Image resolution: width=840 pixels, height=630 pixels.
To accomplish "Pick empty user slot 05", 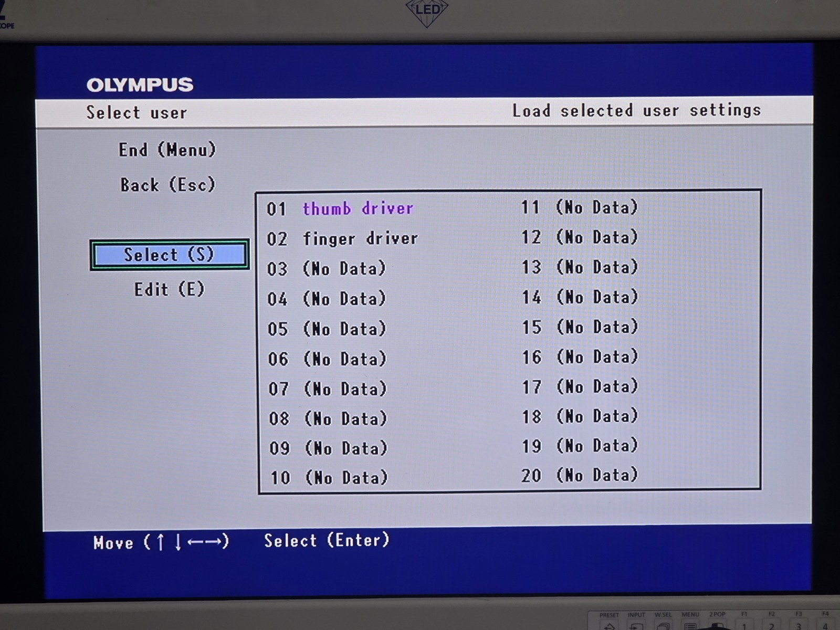I will click(327, 329).
